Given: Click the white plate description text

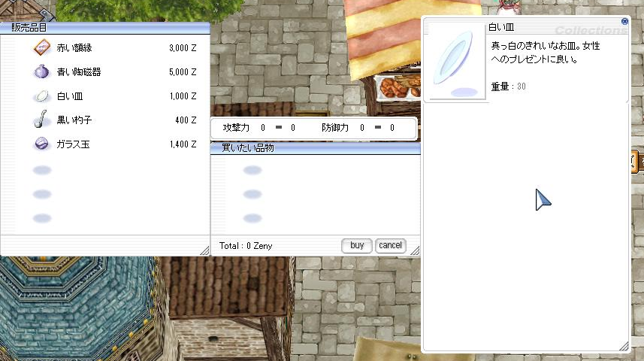Looking at the screenshot, I should tap(546, 52).
